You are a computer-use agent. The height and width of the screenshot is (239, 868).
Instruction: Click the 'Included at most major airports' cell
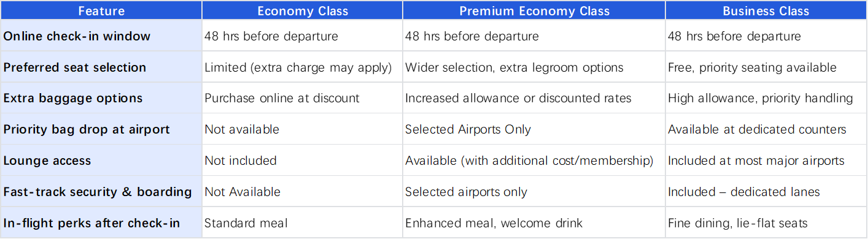pyautogui.click(x=766, y=161)
